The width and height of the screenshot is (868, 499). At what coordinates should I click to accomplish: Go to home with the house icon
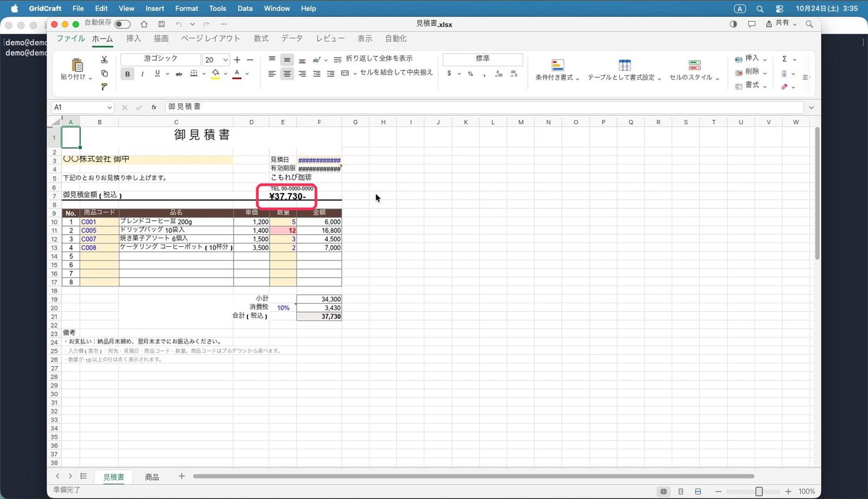coord(144,24)
